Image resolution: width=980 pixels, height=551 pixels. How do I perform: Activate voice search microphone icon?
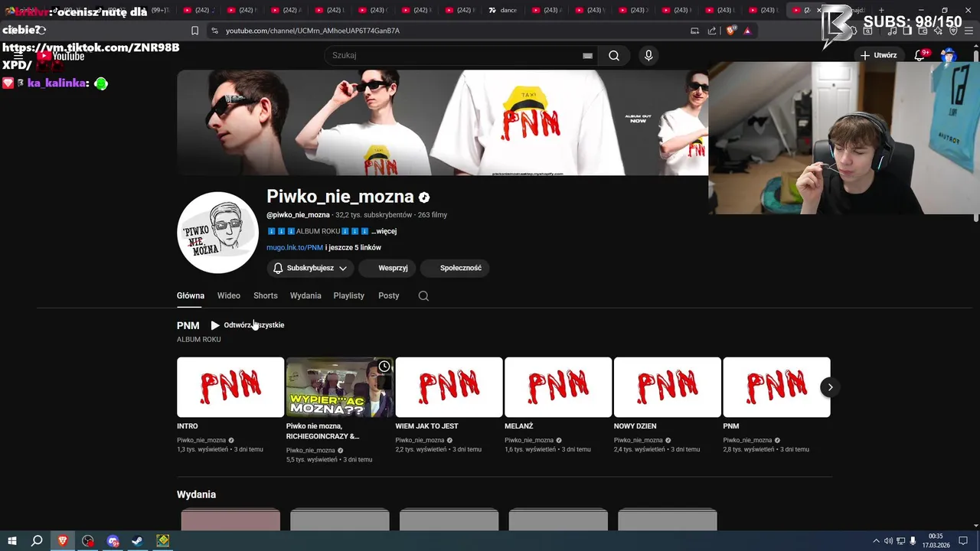[x=648, y=55]
